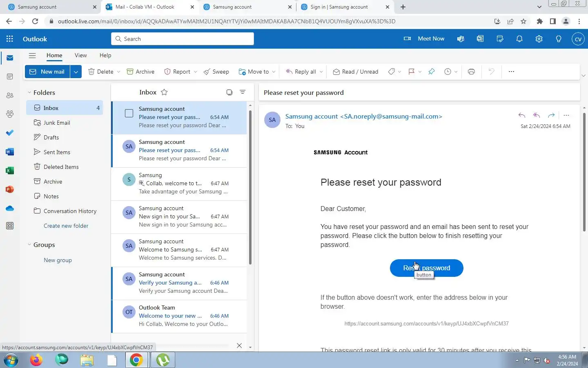Click the Archive toolbar button
Screen dimensions: 588x368
(x=140, y=72)
